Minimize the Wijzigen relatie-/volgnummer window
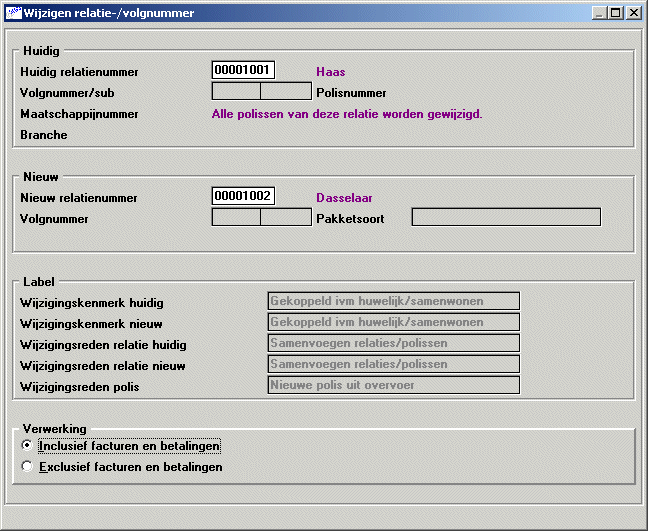The height and width of the screenshot is (531, 648). coord(598,13)
